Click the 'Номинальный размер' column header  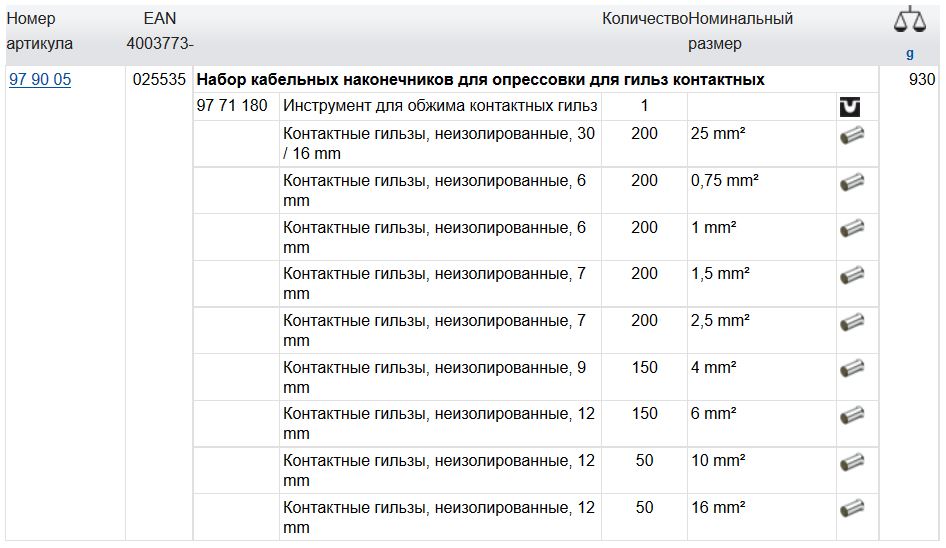[740, 31]
